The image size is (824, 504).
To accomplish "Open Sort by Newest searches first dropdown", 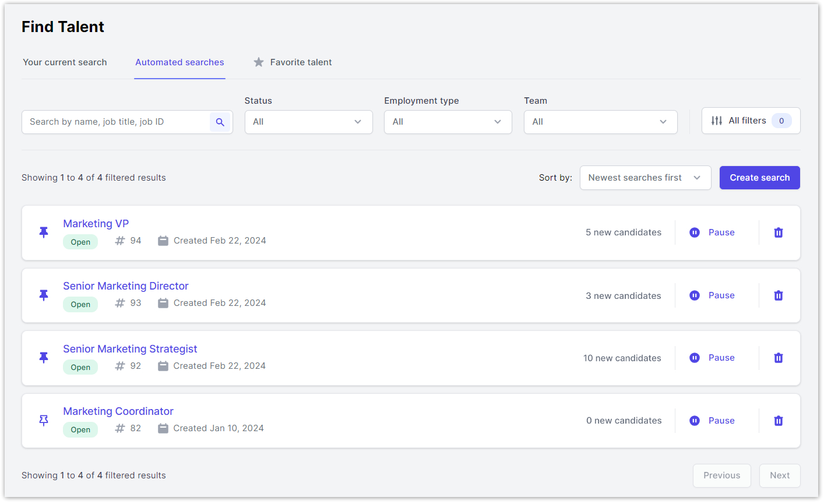I will 645,178.
